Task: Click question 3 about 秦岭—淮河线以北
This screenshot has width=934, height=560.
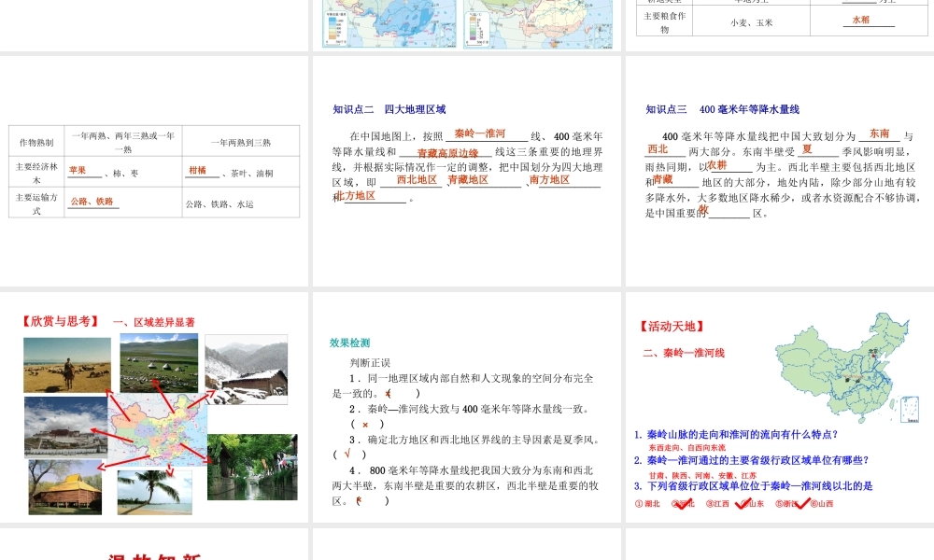Action: [754, 485]
